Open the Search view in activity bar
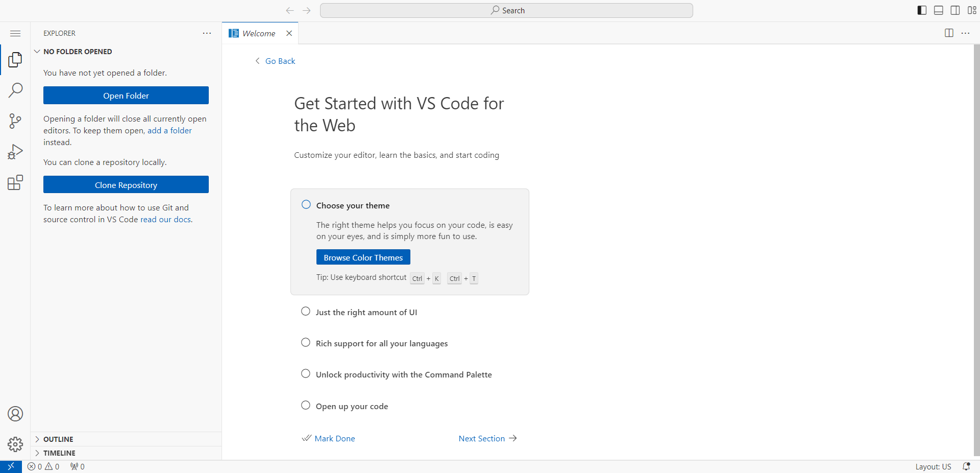Image resolution: width=980 pixels, height=473 pixels. pos(15,90)
